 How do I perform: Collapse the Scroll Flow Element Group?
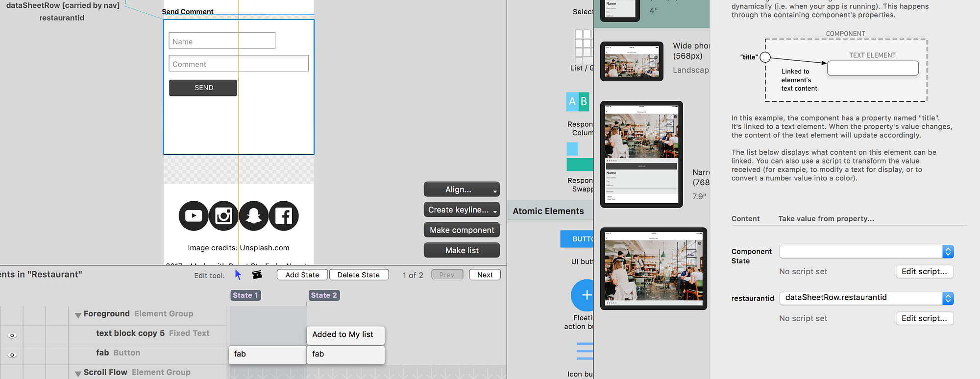tap(78, 374)
